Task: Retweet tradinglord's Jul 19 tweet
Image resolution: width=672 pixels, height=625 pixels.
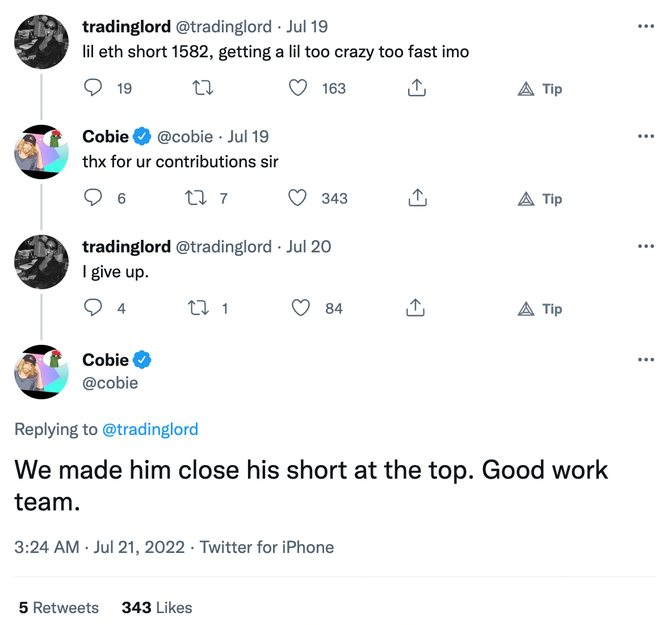Action: 203,88
